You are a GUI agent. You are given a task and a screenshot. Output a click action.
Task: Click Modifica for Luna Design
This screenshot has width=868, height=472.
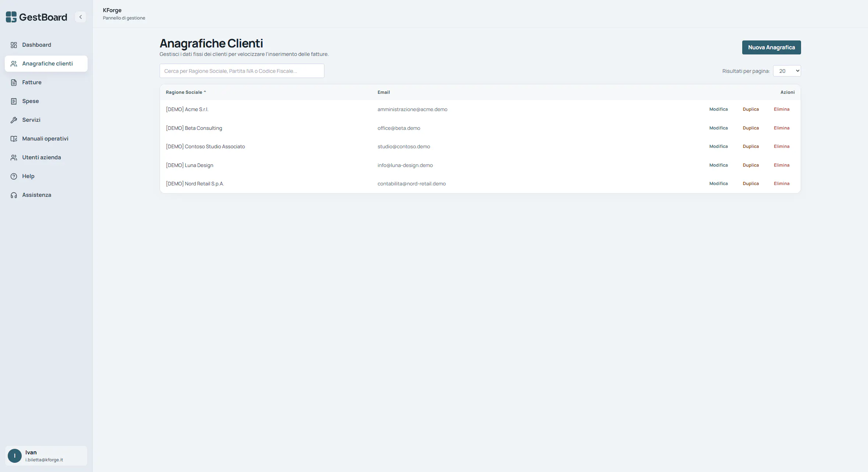[718, 165]
